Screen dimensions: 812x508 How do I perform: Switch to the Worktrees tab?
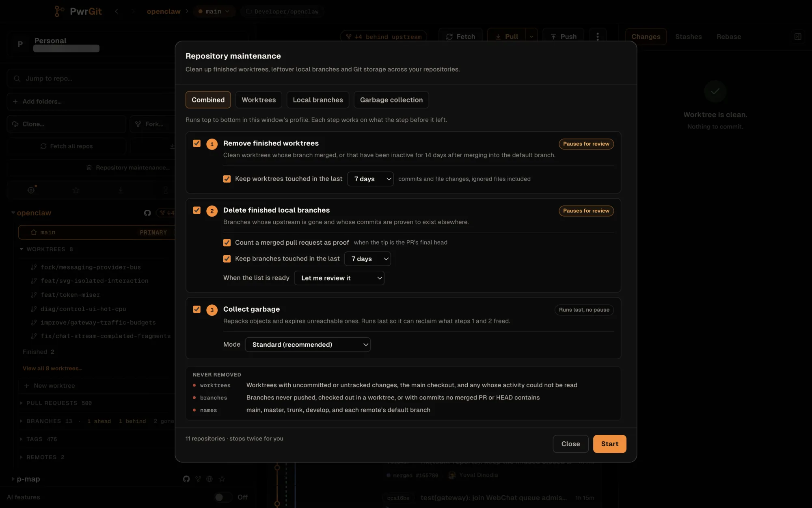click(x=259, y=100)
